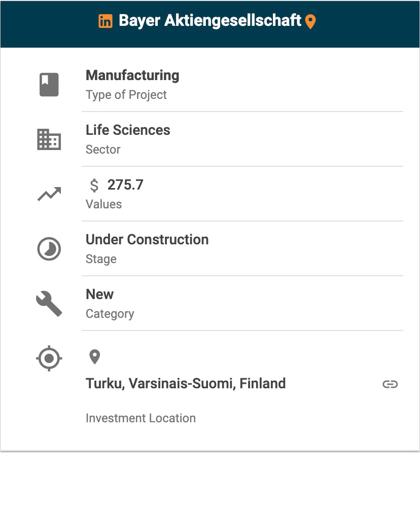The width and height of the screenshot is (420, 514).
Task: Click the trending arrow icon for Values
Action: tap(49, 194)
